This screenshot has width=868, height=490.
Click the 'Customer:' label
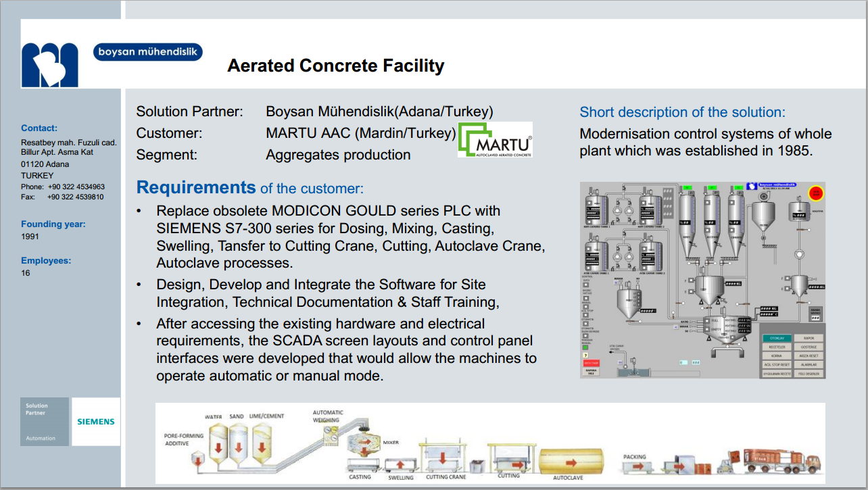click(170, 133)
